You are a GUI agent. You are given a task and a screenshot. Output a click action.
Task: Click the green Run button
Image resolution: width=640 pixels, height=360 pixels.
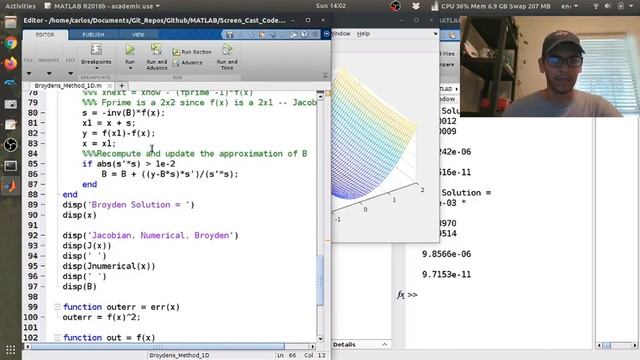click(x=130, y=50)
